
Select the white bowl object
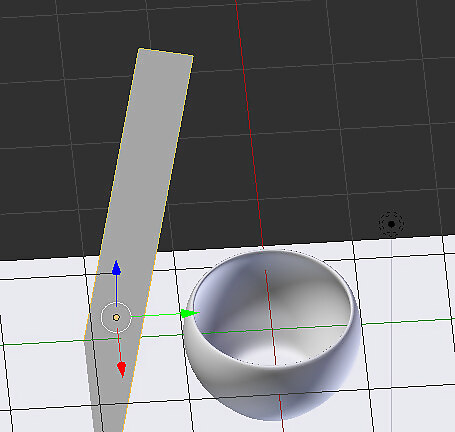[272, 335]
